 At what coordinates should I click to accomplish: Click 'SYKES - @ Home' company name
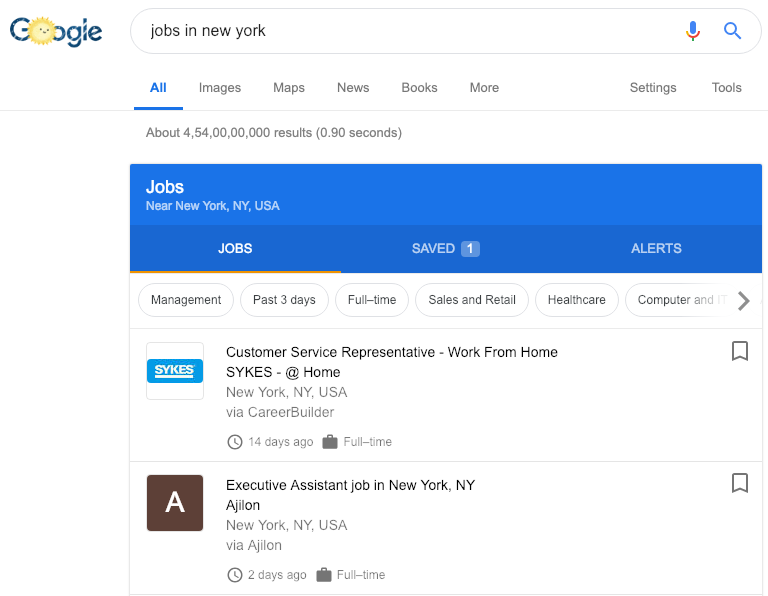click(x=283, y=372)
